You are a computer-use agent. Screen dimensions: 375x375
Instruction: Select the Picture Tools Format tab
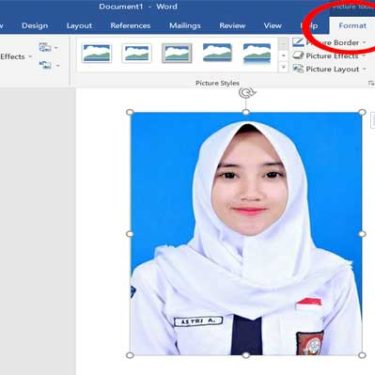pyautogui.click(x=352, y=26)
